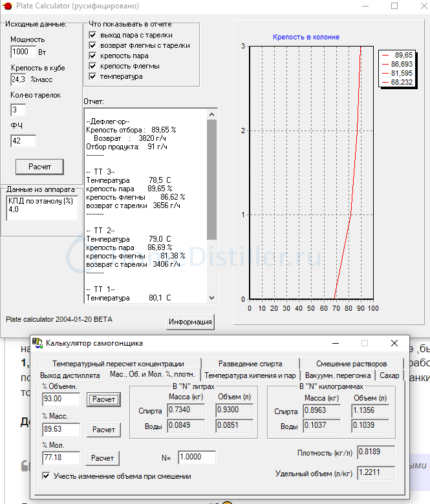Click Воды mass field 0.0849
The width and height of the screenshot is (430, 504).
(186, 425)
